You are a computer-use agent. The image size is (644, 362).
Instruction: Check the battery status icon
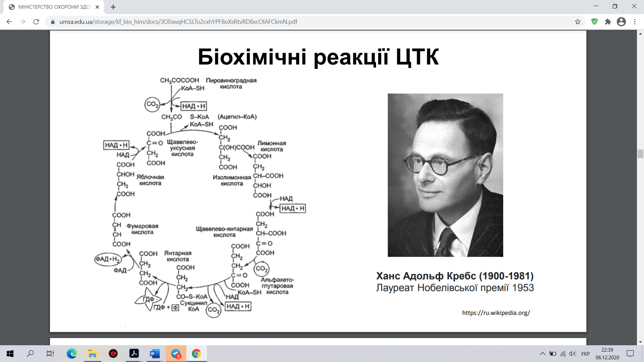tap(552, 354)
